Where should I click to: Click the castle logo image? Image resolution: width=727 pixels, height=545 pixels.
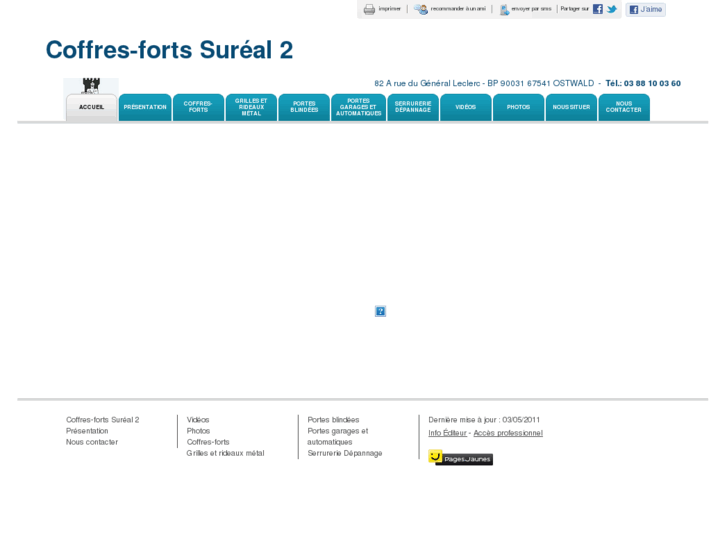[x=91, y=86]
